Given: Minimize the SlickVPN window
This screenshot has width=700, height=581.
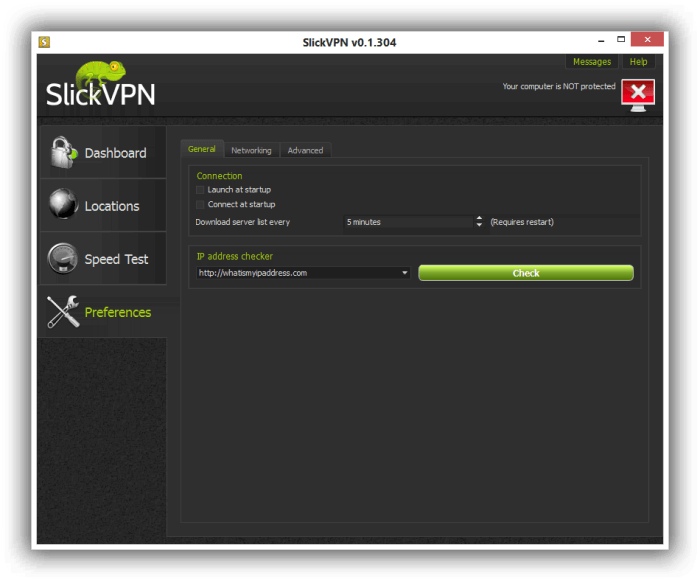Looking at the screenshot, I should (601, 40).
